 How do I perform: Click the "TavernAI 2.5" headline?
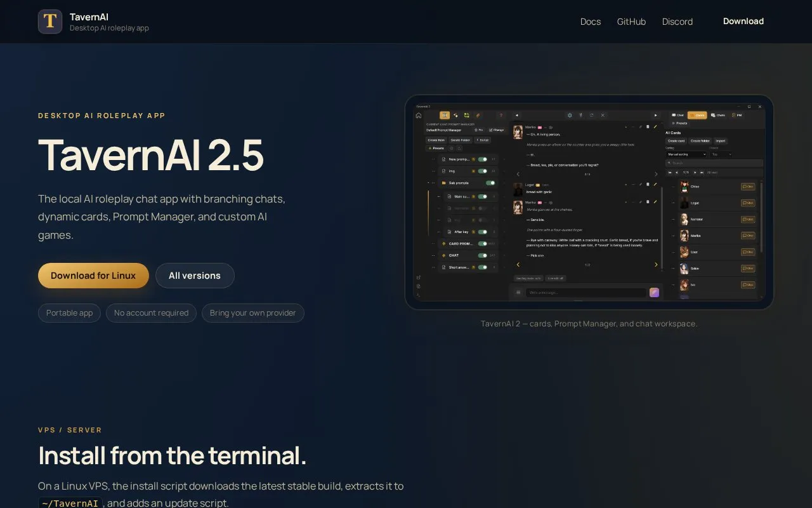[x=150, y=155]
